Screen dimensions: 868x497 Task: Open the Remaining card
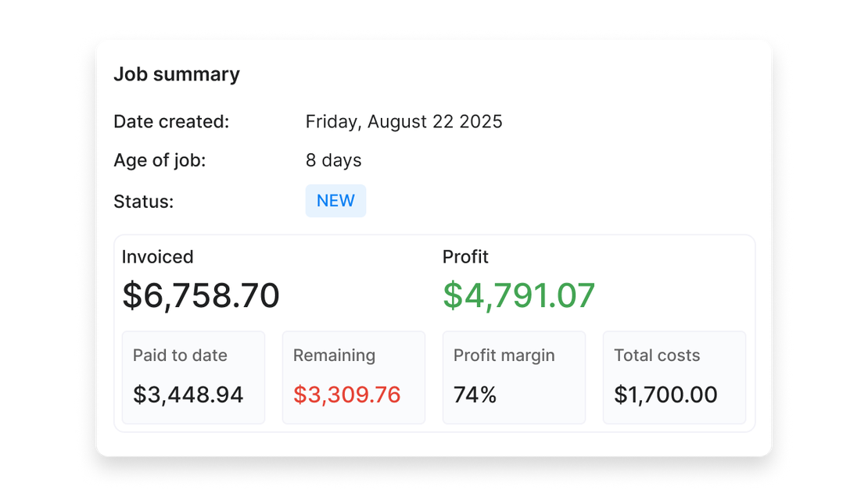[x=353, y=377]
